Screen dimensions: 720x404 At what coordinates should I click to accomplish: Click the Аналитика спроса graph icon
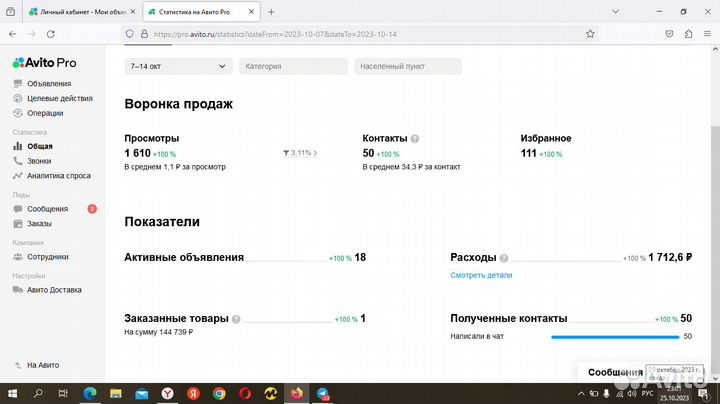click(18, 175)
